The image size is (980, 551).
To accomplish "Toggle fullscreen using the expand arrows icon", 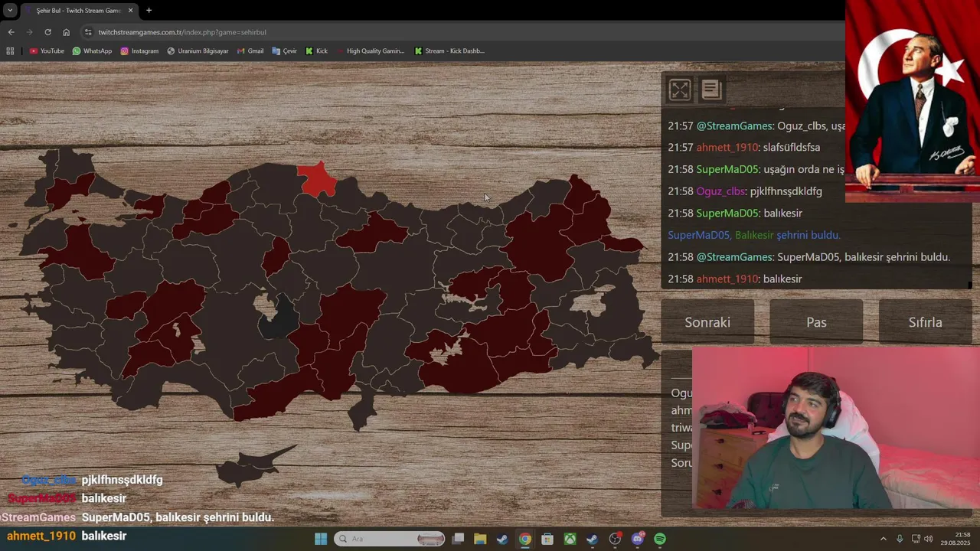I will point(679,90).
